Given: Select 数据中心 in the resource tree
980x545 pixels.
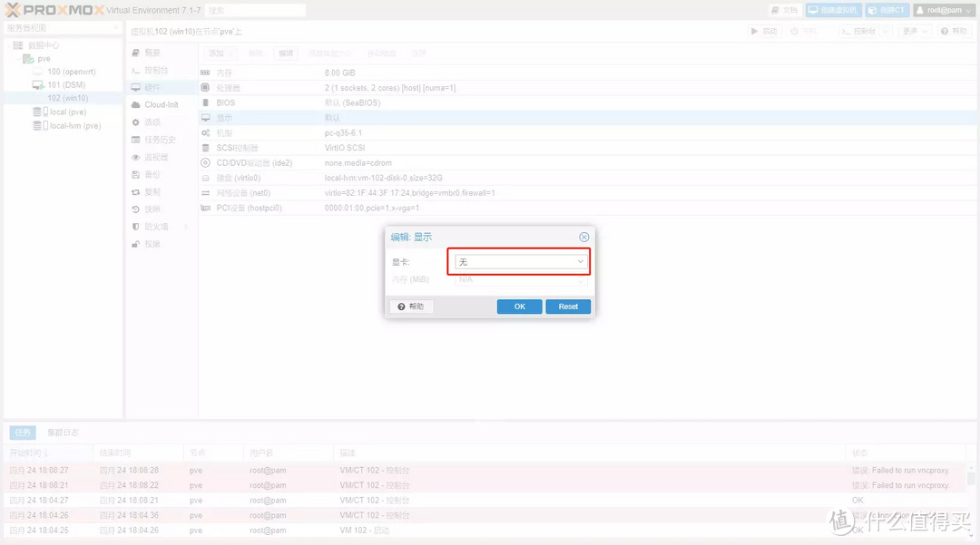Looking at the screenshot, I should pos(44,45).
